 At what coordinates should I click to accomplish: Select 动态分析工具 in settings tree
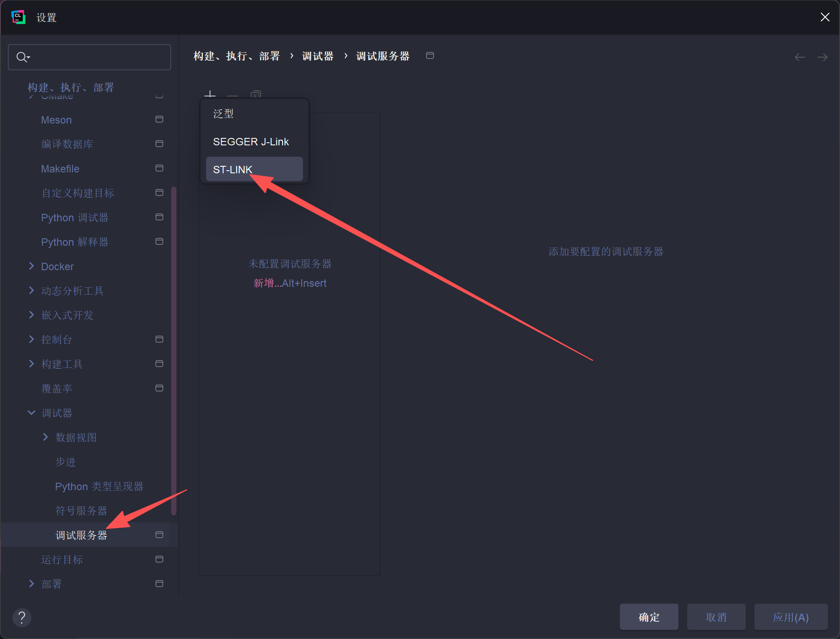pos(72,291)
